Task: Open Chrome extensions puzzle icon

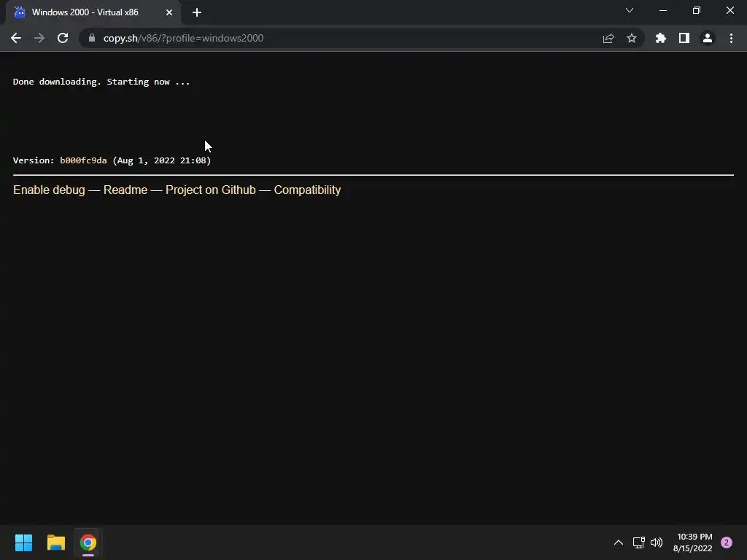Action: point(661,38)
